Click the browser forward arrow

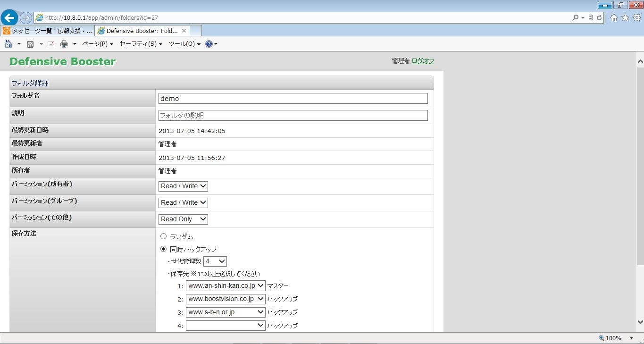pos(25,18)
